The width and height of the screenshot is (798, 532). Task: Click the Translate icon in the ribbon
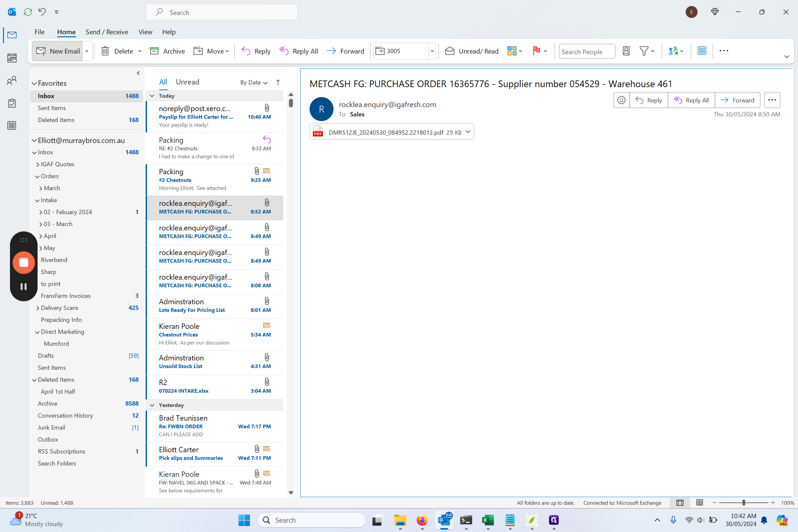[x=673, y=51]
